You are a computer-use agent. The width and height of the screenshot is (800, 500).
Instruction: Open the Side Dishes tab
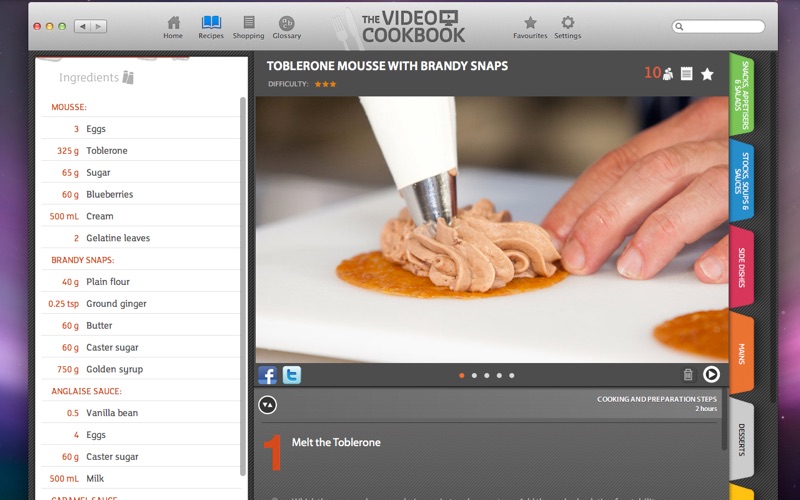pos(742,267)
